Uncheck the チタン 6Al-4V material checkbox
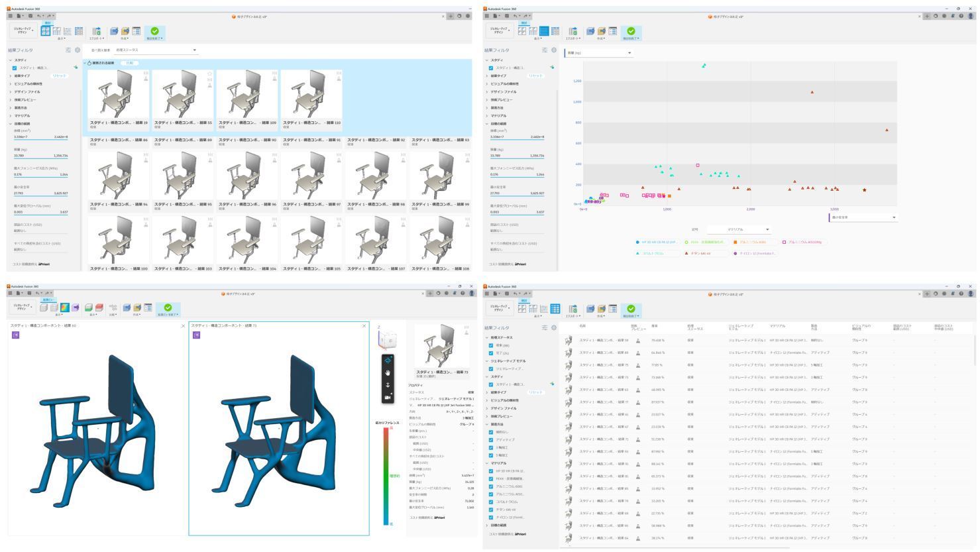The width and height of the screenshot is (980, 552). coord(491,510)
